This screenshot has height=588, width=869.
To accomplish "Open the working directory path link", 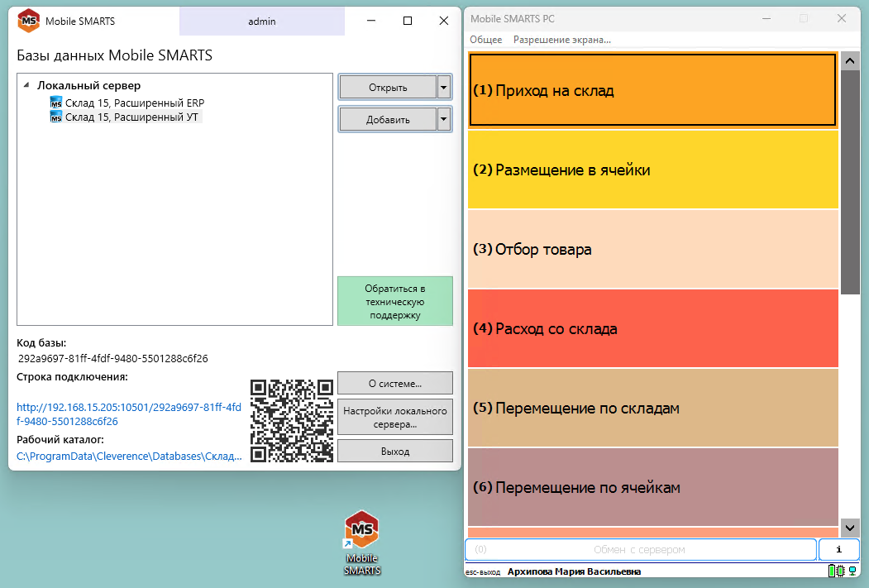I will coord(129,456).
